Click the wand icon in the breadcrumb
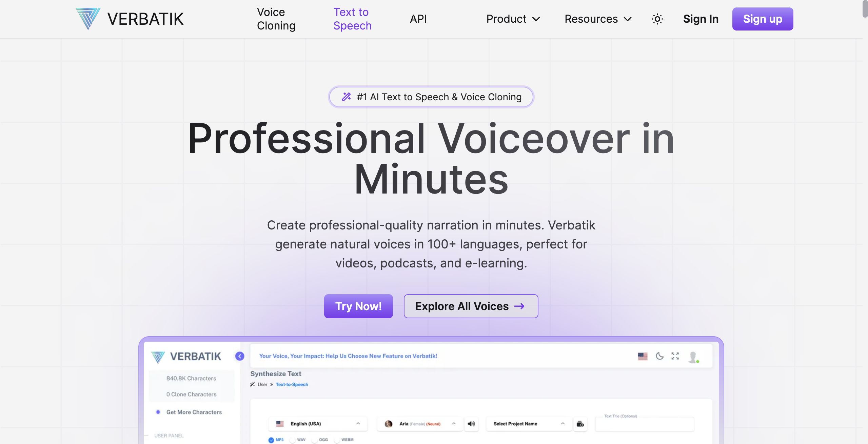 252,384
